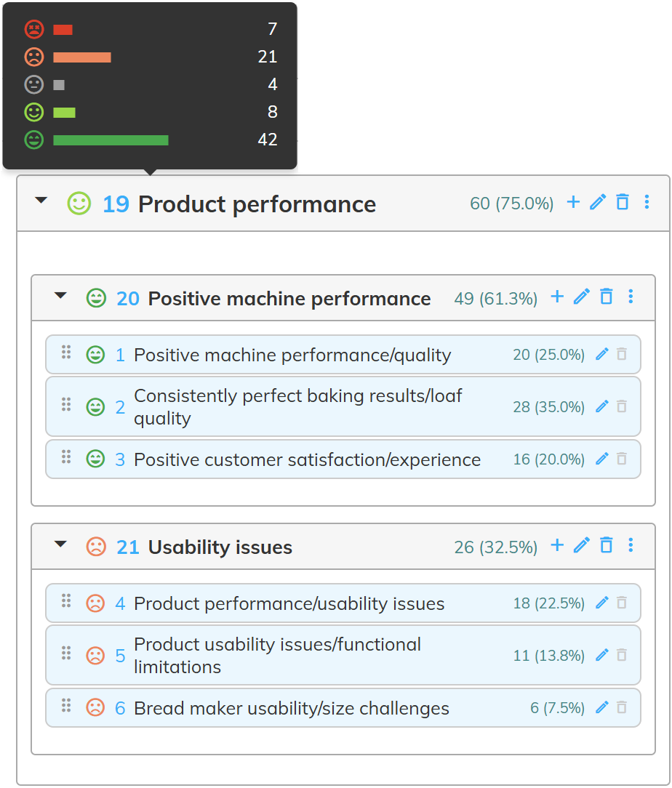This screenshot has width=672, height=788.
Task: Collapse the Product performance theme
Action: tap(41, 202)
